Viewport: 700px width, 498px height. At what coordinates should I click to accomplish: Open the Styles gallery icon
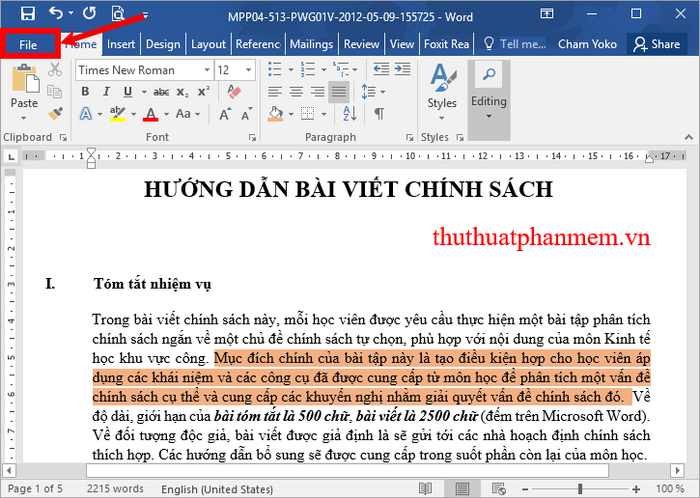pos(442,80)
